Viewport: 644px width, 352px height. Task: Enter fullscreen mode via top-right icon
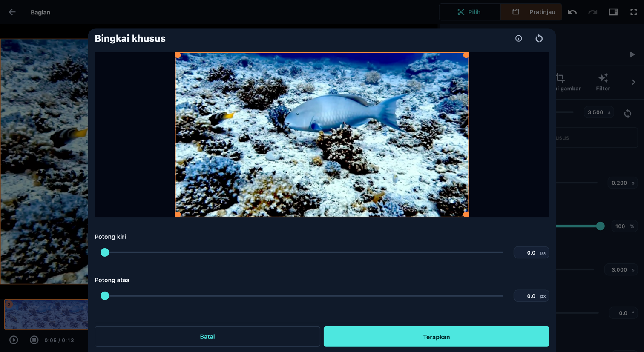coord(633,12)
